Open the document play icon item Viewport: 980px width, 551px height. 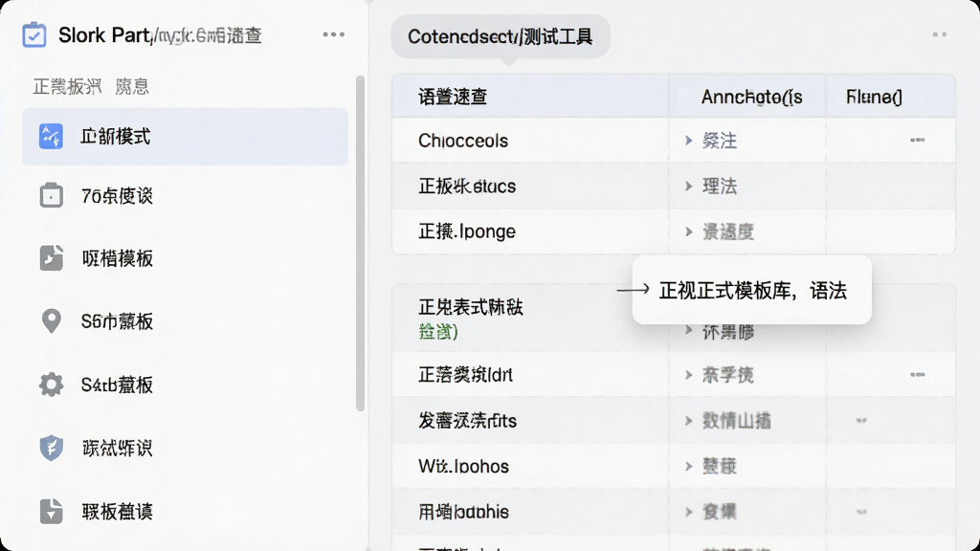(x=52, y=258)
